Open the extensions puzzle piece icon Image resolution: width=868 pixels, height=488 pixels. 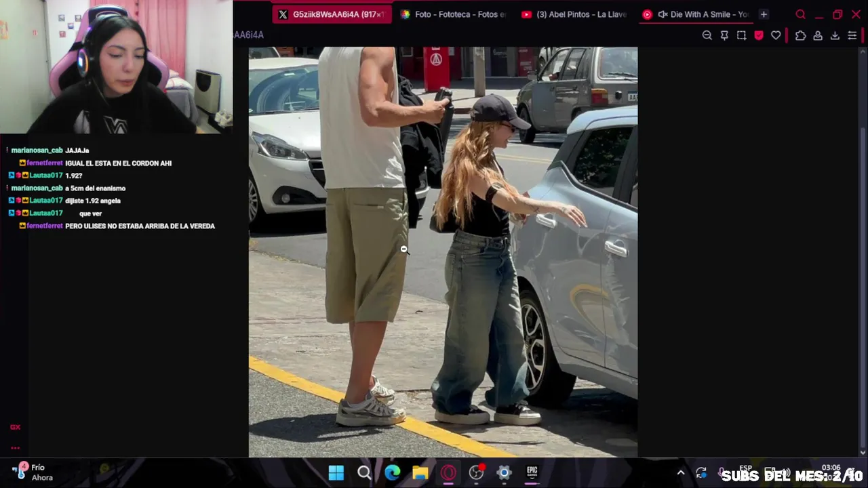pyautogui.click(x=800, y=35)
